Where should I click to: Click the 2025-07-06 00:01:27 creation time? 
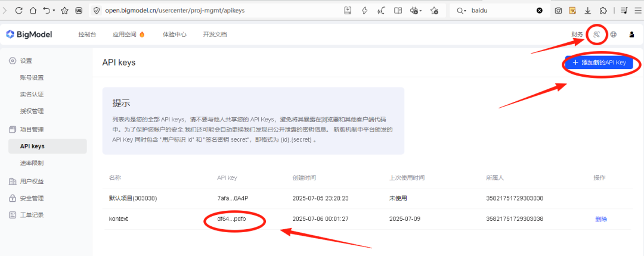click(x=320, y=219)
